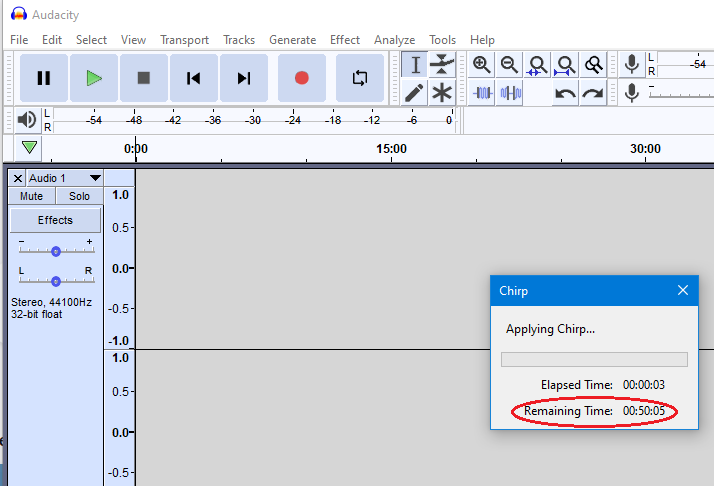Click the playback level meter at -24

(x=293, y=120)
